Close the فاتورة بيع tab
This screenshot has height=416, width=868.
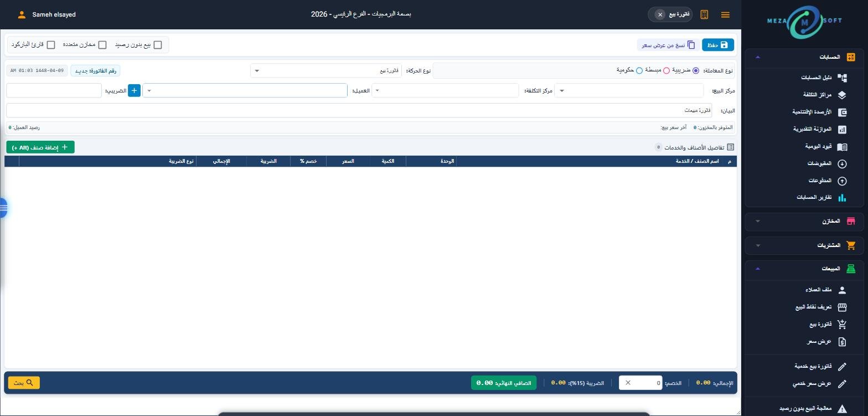[x=660, y=15]
